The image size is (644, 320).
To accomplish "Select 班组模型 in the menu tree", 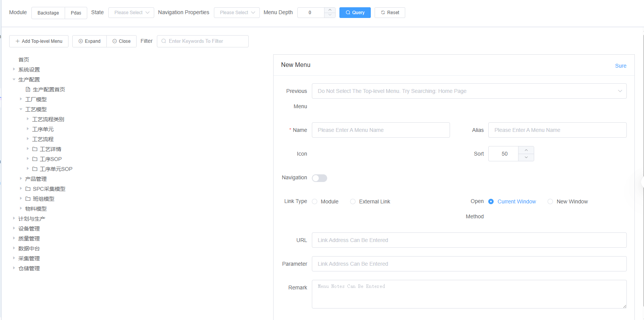I will click(44, 199).
